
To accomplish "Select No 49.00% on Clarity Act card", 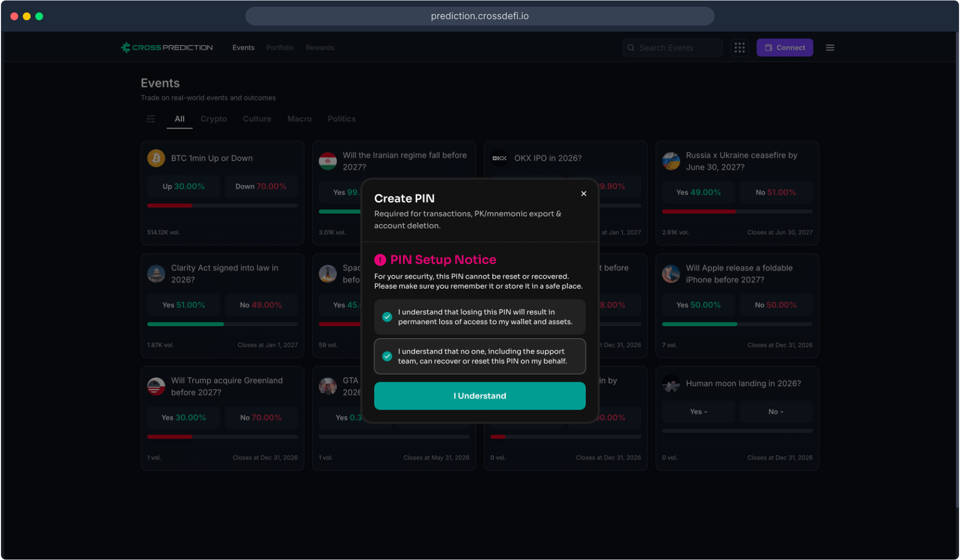I will [x=261, y=305].
